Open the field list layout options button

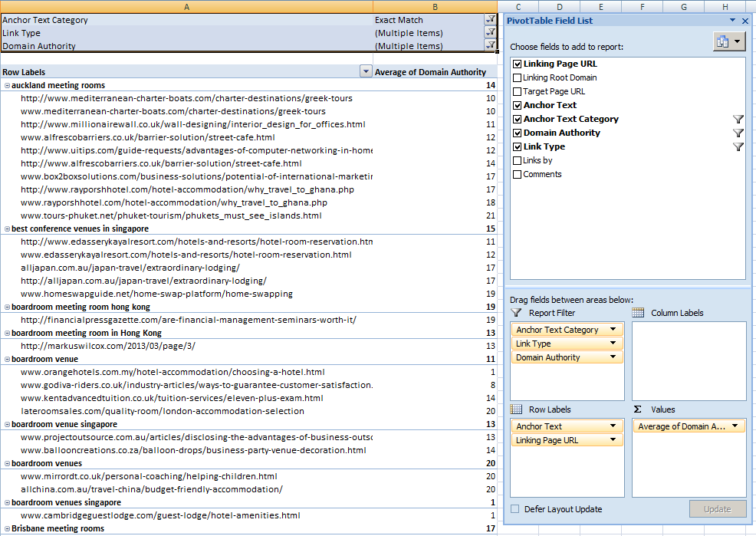coord(728,42)
